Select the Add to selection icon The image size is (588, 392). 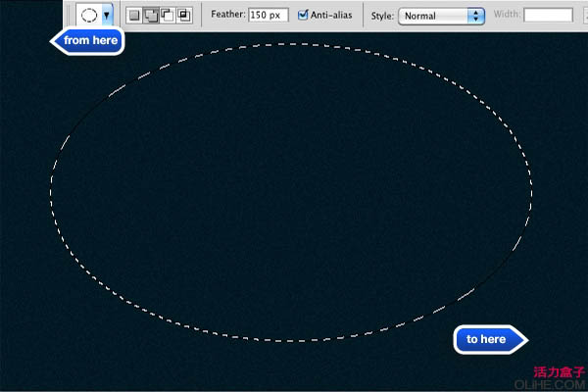pyautogui.click(x=151, y=16)
